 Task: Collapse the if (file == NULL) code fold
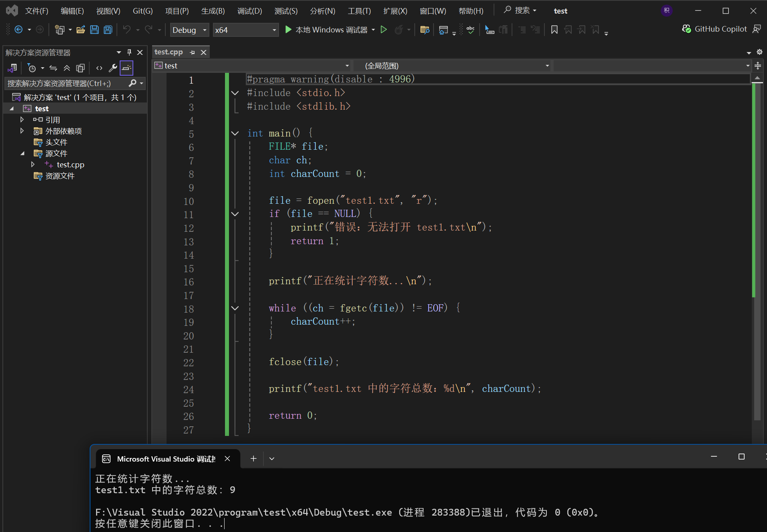pyautogui.click(x=235, y=214)
